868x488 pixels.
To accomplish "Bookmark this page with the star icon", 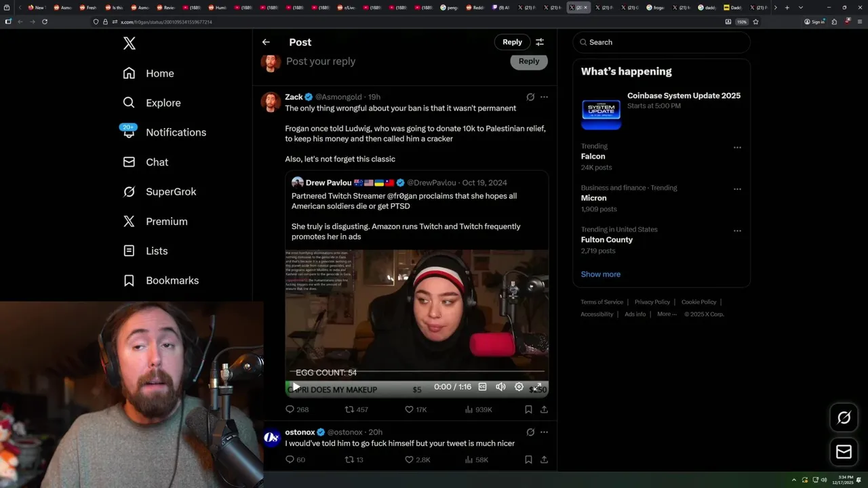I will [x=755, y=22].
